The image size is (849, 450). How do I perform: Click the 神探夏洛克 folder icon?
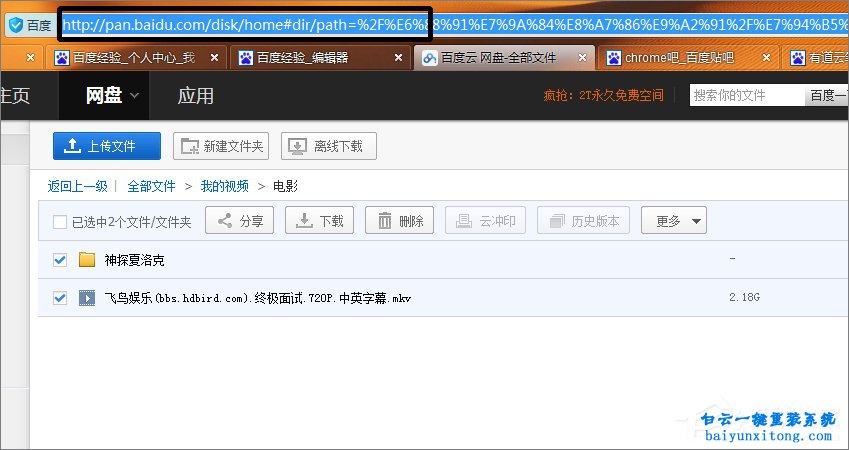87,260
